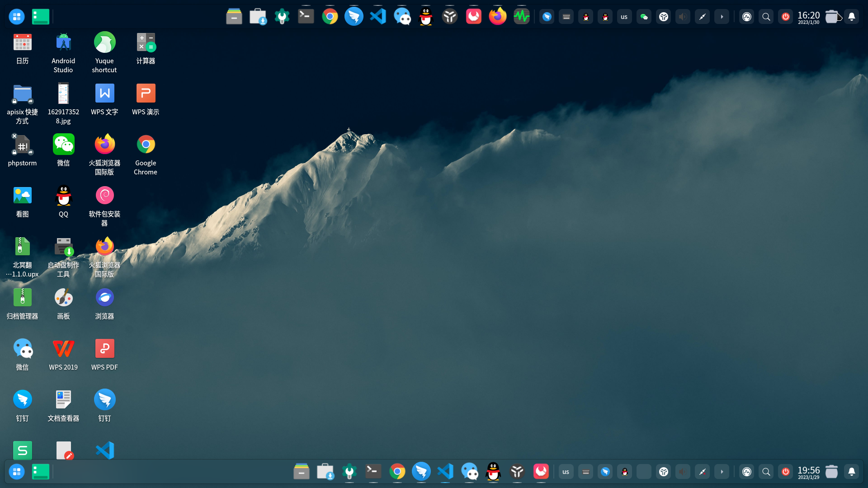
Task: Toggle sound icon in top dock tray
Action: tap(683, 17)
